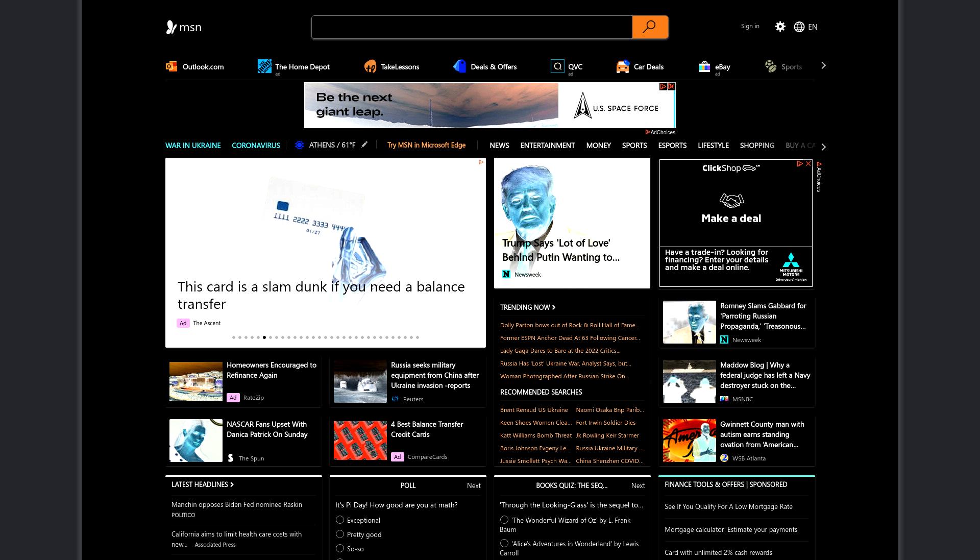This screenshot has height=560, width=980.
Task: Open Dolly Parton trending story link
Action: pyautogui.click(x=570, y=325)
